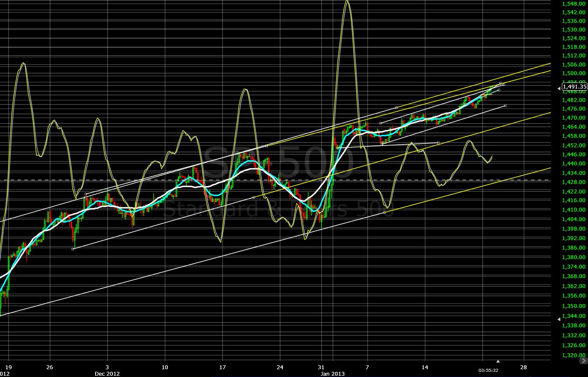Screen dimensions: 588x377
Task: Click date label 10 on the time axis
Action: point(165,367)
